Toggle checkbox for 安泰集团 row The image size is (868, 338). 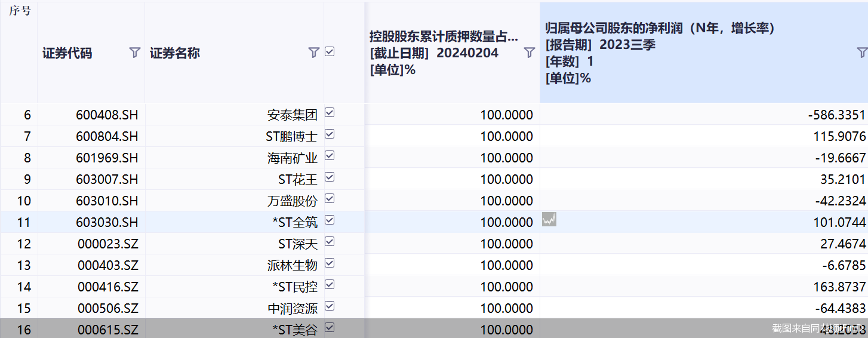(x=330, y=113)
